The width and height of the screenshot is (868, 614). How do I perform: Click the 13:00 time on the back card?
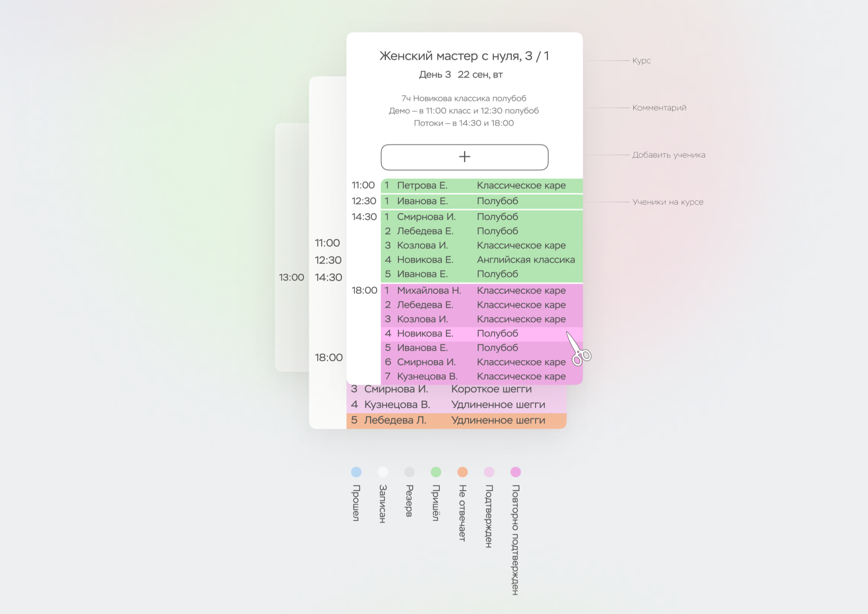coord(291,277)
